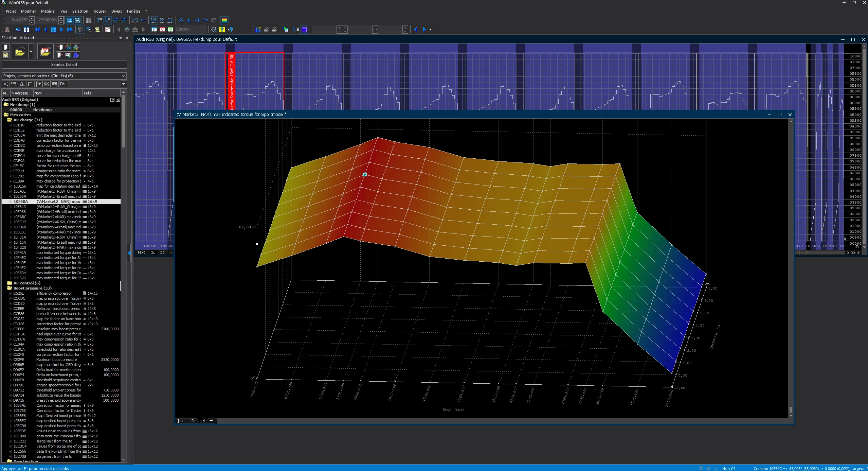This screenshot has height=471, width=868.
Task: Click the Nom column header
Action: click(57, 93)
